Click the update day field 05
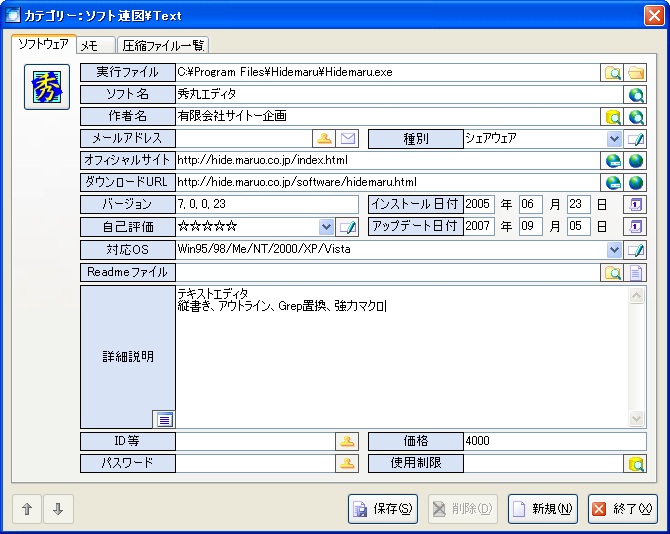670x534 pixels. click(x=579, y=226)
